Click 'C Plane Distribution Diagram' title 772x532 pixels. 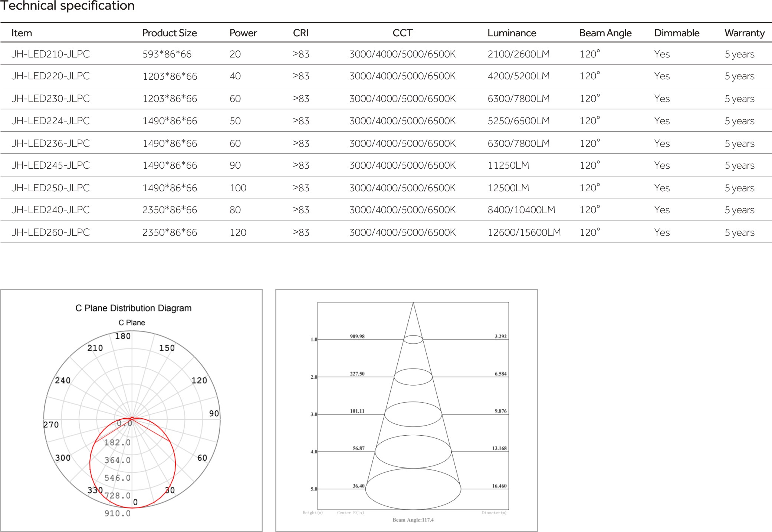(x=134, y=308)
